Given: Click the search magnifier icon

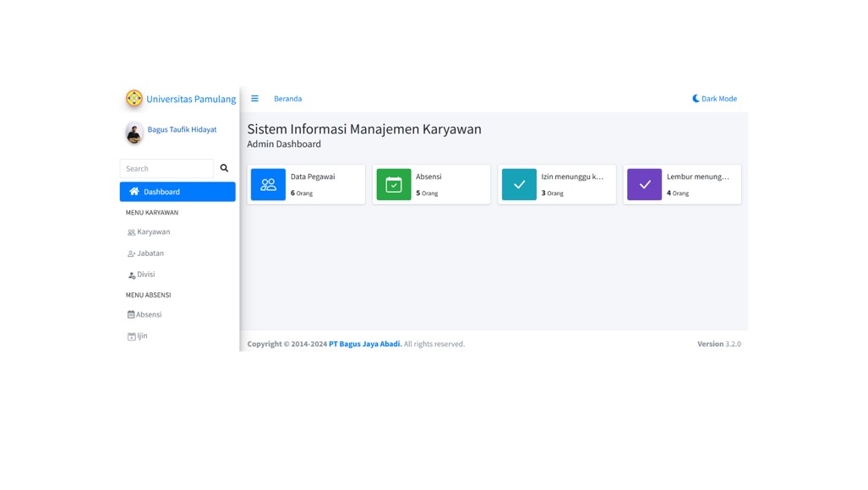Looking at the screenshot, I should pos(224,168).
